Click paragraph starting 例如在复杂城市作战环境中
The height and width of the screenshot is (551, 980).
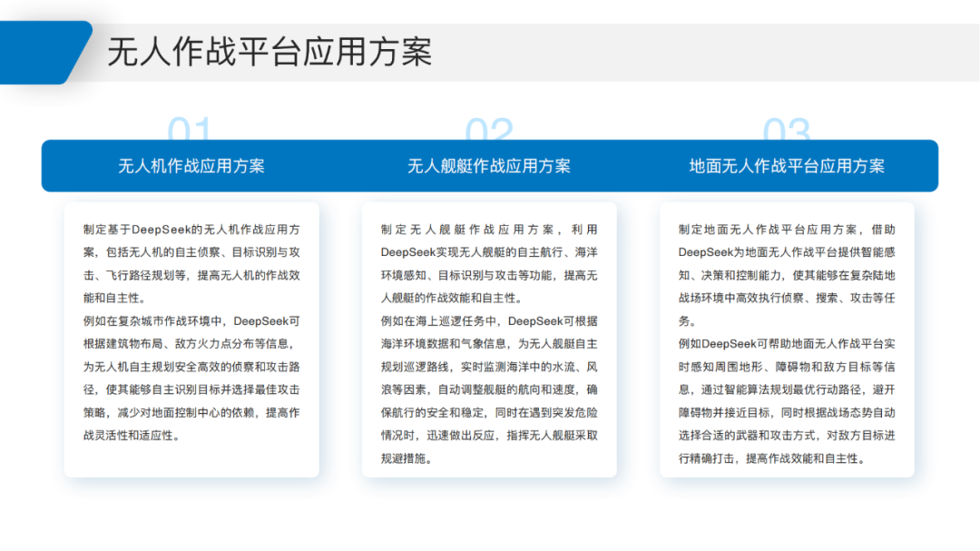[x=191, y=379]
